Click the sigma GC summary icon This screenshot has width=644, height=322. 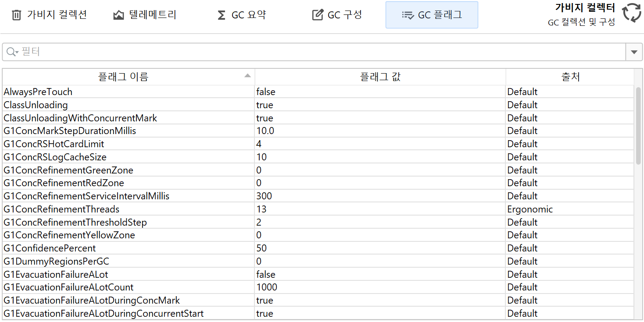[x=222, y=15]
